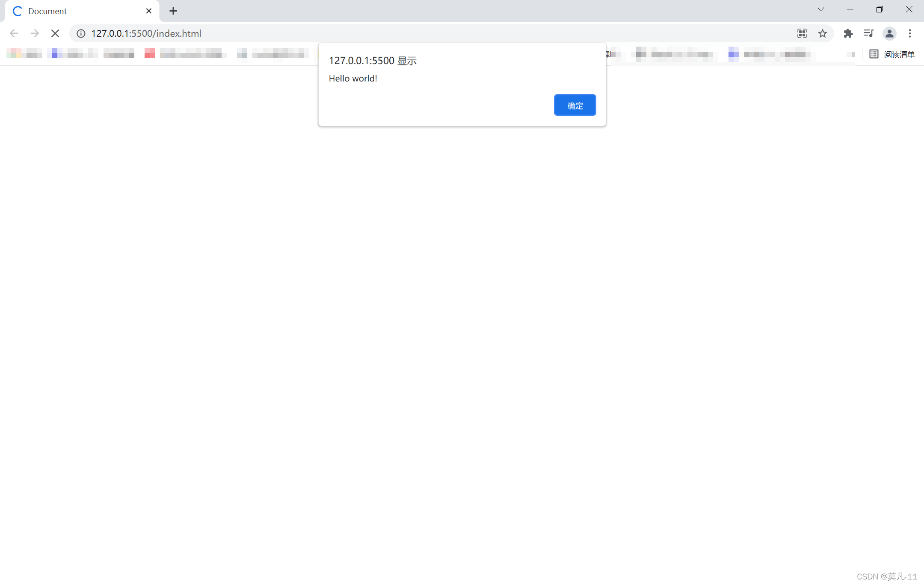
Task: Expand tab search chevron
Action: (821, 9)
